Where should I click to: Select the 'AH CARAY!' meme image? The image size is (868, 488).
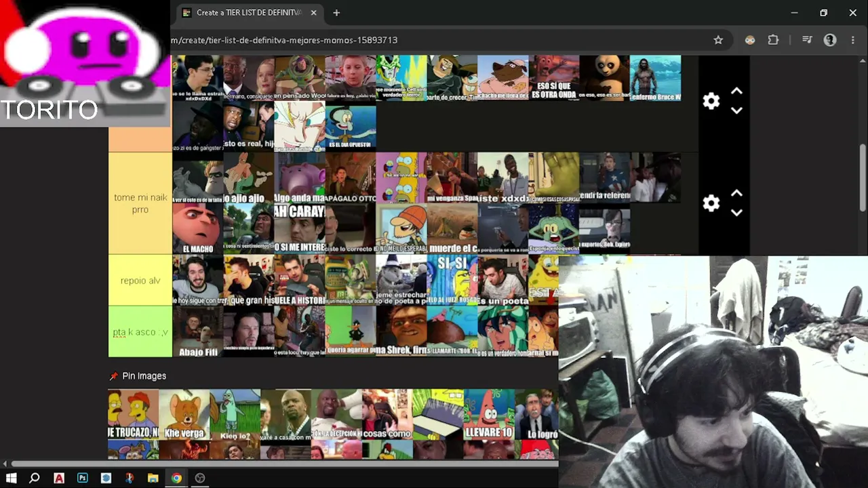[300, 229]
